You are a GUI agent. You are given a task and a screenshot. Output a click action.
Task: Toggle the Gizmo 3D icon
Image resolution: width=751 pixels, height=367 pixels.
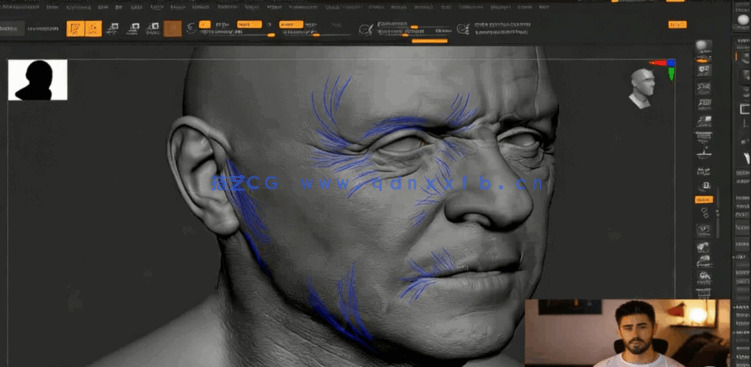pyautogui.click(x=192, y=29)
